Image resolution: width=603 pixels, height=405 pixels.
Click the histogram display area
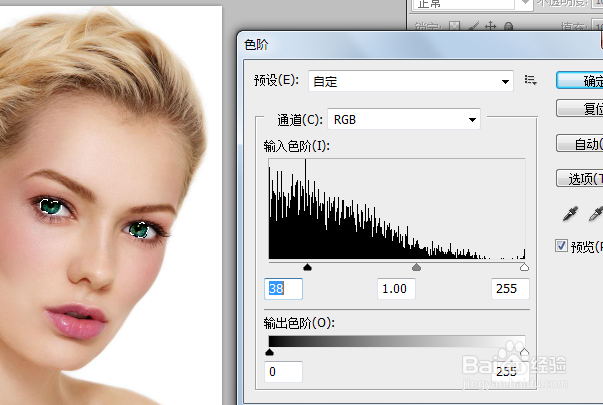click(x=397, y=209)
